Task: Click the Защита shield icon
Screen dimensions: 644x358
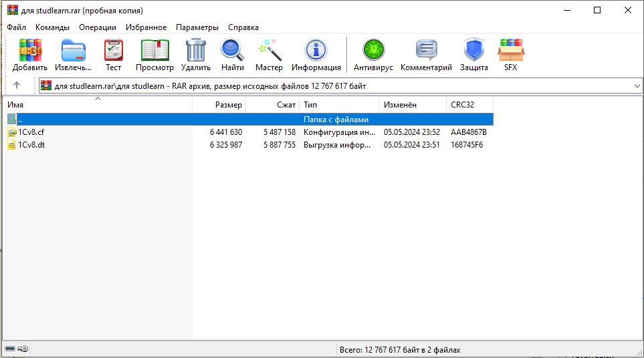Action: 473,51
